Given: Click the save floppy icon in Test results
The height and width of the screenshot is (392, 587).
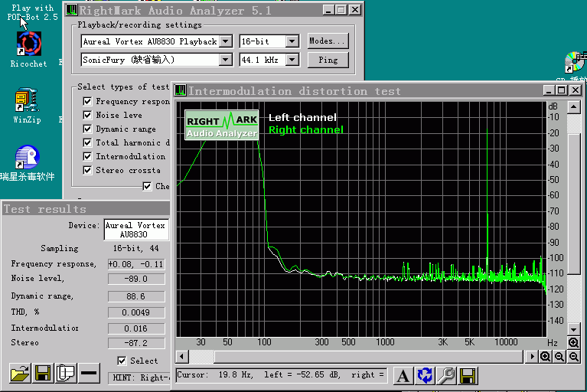Looking at the screenshot, I should [43, 373].
